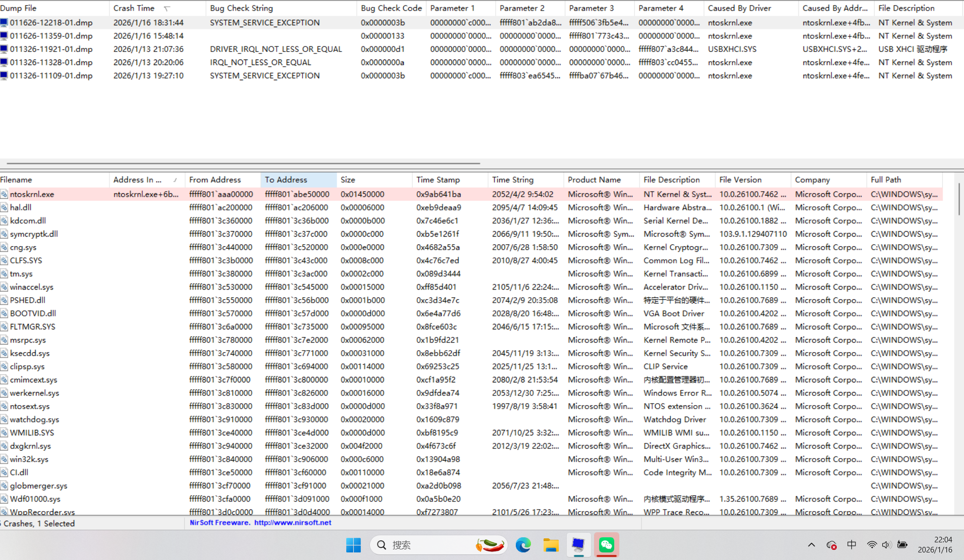The image size is (964, 560).
Task: Select the winaccel.sys driver row
Action: pyautogui.click(x=471, y=287)
